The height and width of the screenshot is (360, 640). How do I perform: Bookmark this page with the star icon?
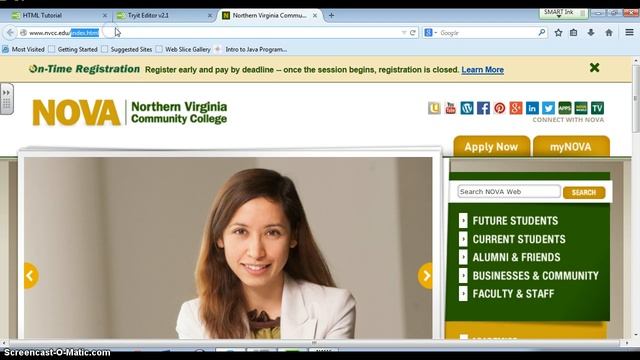558,33
